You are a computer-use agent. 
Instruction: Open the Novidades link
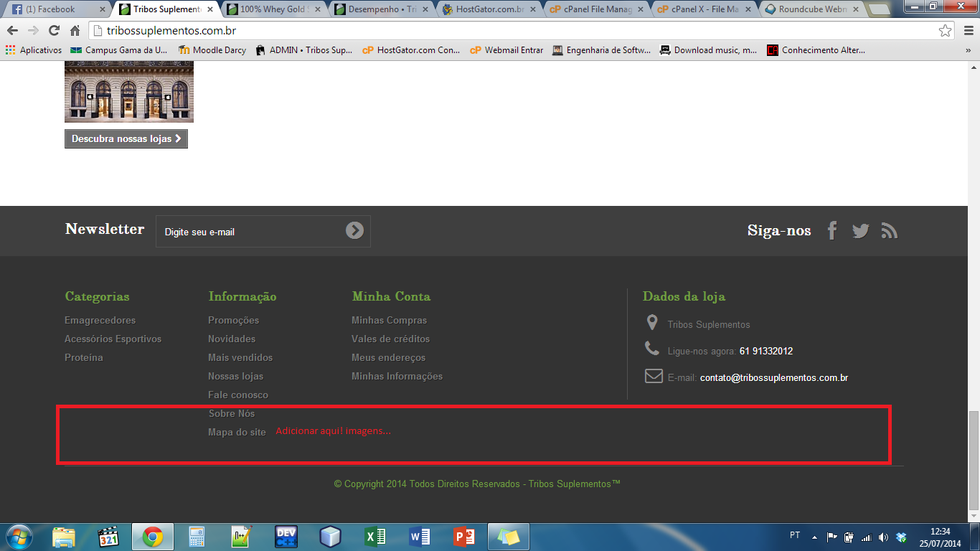(232, 339)
